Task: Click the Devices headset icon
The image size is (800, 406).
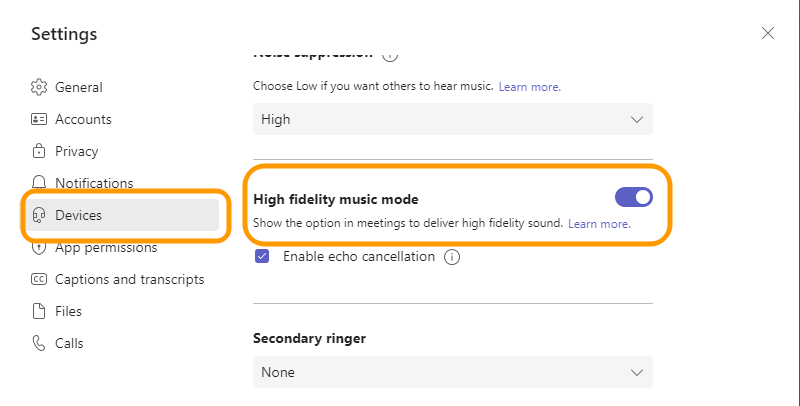Action: 39,215
